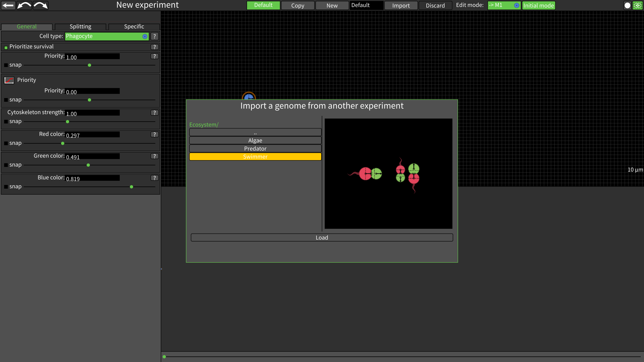Click the New genome button
Screen dimensions: 644x362
click(332, 6)
